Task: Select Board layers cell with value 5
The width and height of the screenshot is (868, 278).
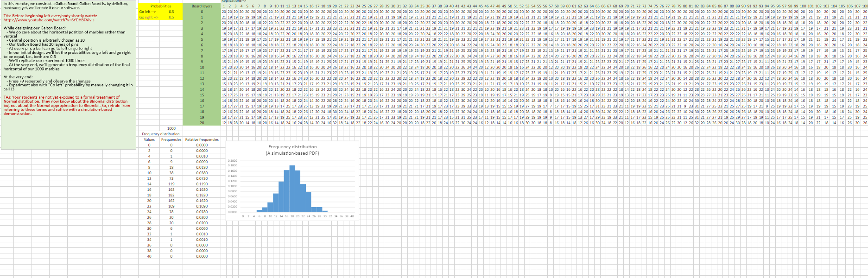Action: 202,39
